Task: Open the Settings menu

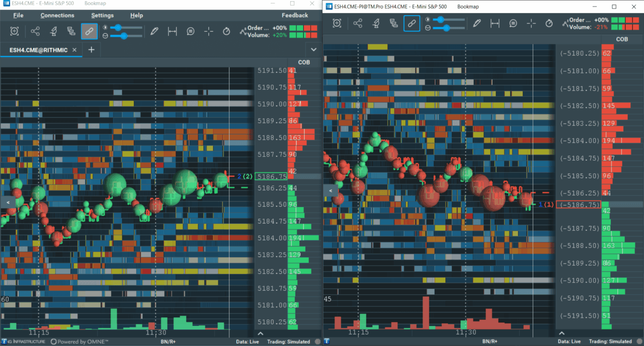Action: point(102,15)
